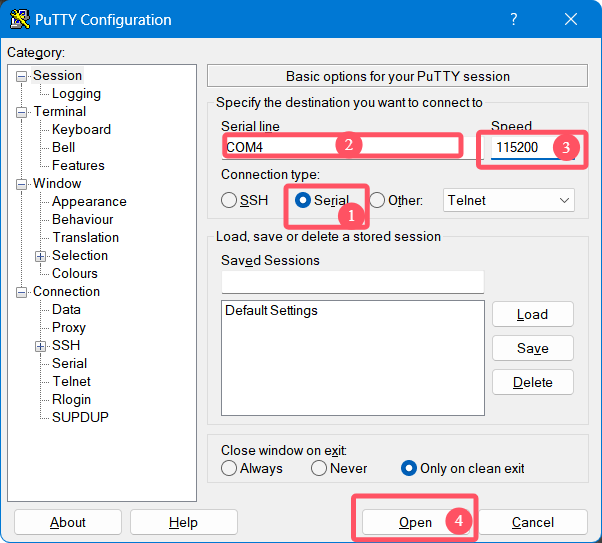602x543 pixels.
Task: Click the Help button at bottom
Action: point(184,522)
